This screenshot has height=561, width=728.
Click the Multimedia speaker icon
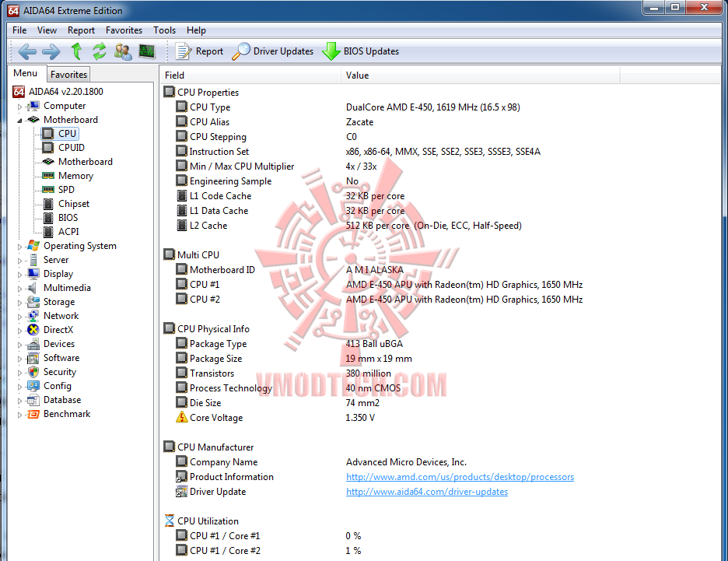(33, 288)
